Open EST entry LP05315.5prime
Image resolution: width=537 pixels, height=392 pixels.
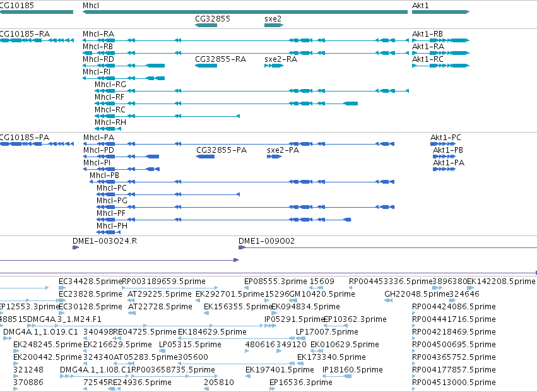coord(190,345)
